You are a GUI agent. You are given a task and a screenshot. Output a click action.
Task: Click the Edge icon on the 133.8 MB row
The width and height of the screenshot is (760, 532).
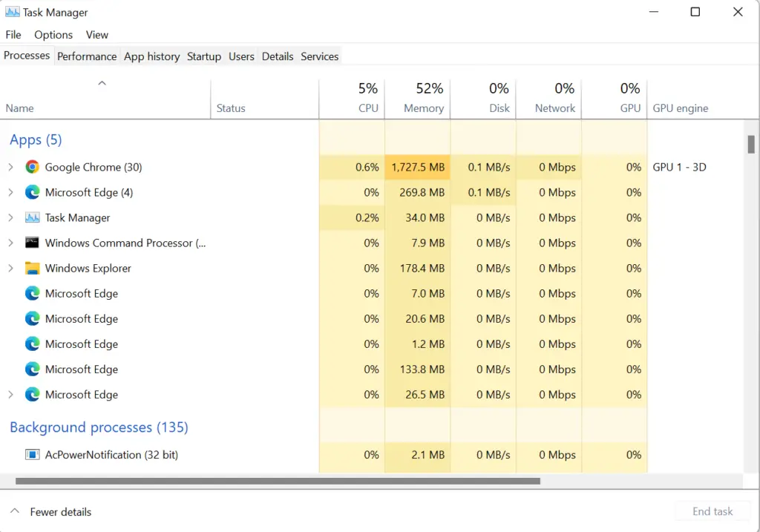[32, 370]
